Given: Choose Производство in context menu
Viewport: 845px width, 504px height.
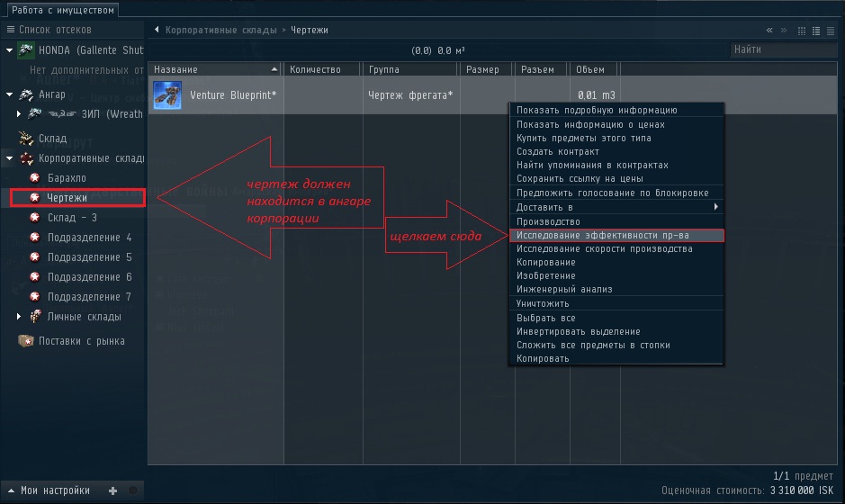Looking at the screenshot, I should 616,221.
